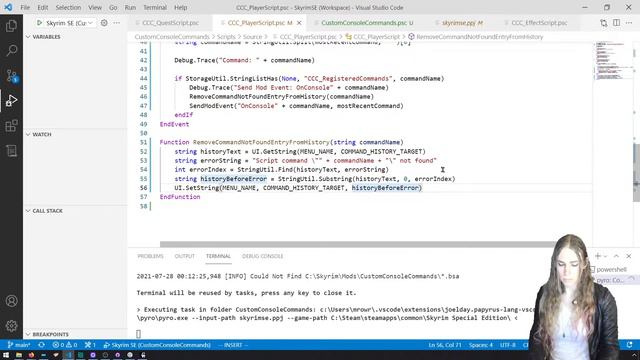Click Skyrim SE (CustomConsoleCommands) in status bar

[157, 345]
